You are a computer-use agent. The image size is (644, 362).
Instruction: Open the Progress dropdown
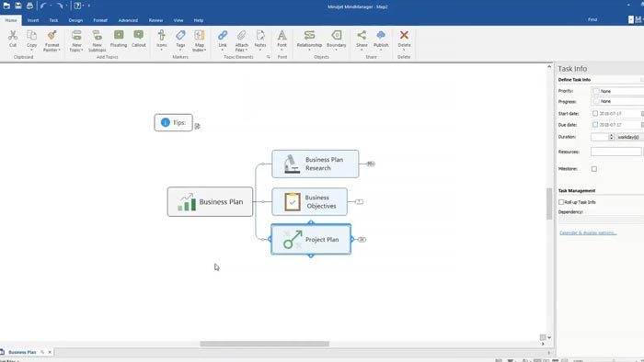[x=617, y=101]
